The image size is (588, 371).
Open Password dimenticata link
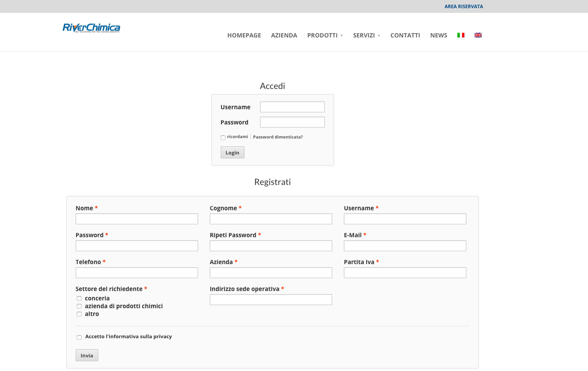point(278,137)
